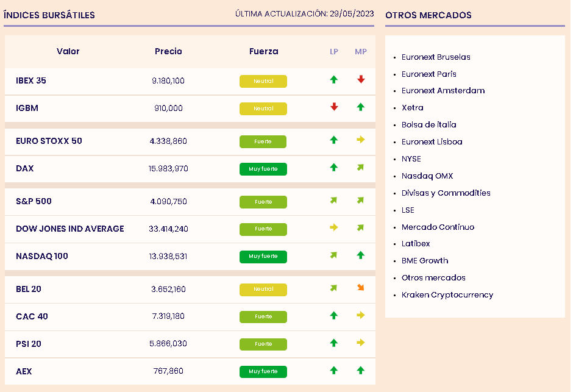Open the LSE market link
This screenshot has height=392, width=576.
408,210
